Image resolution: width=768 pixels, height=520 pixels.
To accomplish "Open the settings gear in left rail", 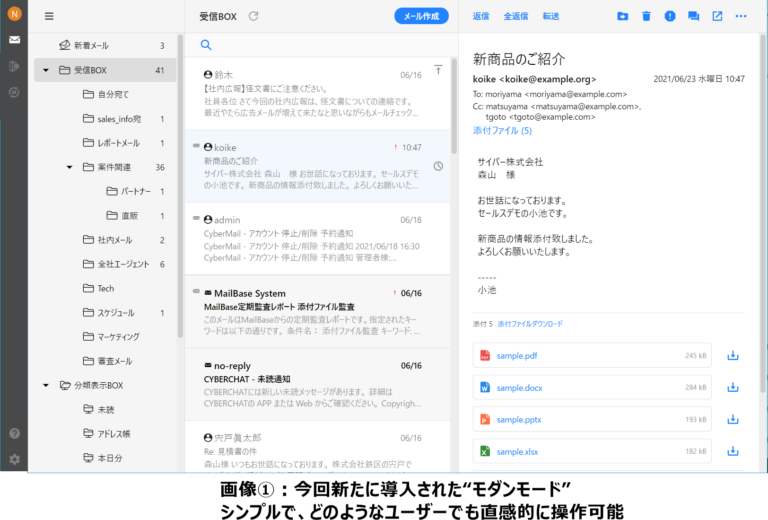I will [x=14, y=459].
